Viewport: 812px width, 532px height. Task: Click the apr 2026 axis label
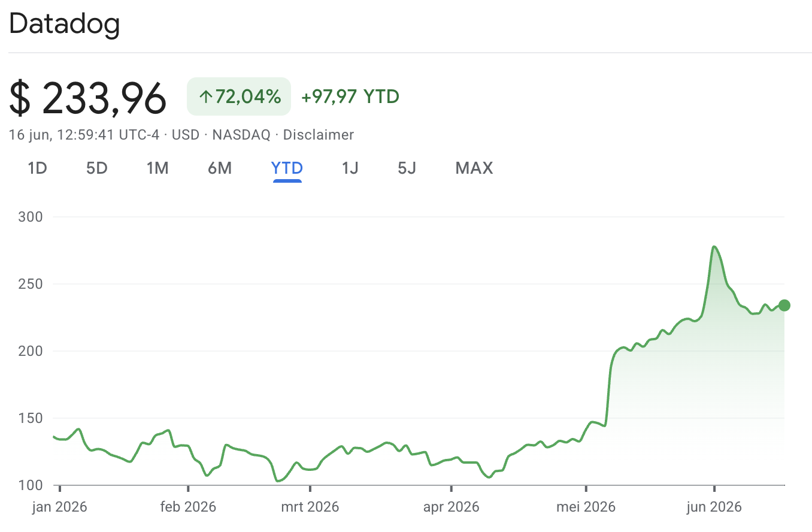coord(451,507)
